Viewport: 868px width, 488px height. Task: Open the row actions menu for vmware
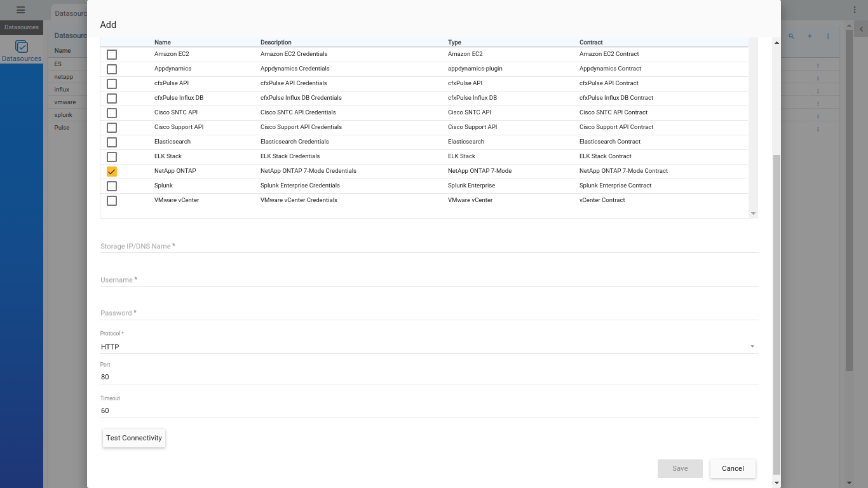(x=818, y=104)
